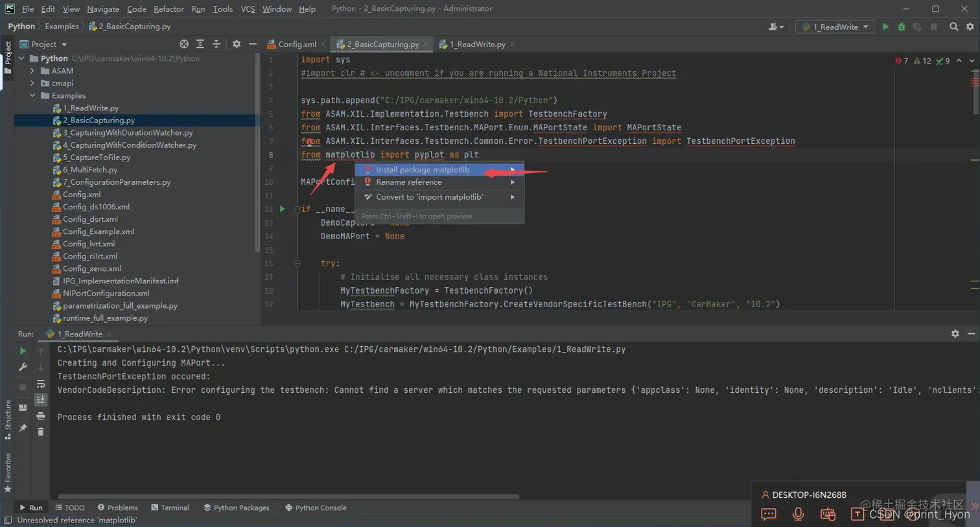Fold the try block on line 16
The image size is (980, 527).
click(297, 263)
